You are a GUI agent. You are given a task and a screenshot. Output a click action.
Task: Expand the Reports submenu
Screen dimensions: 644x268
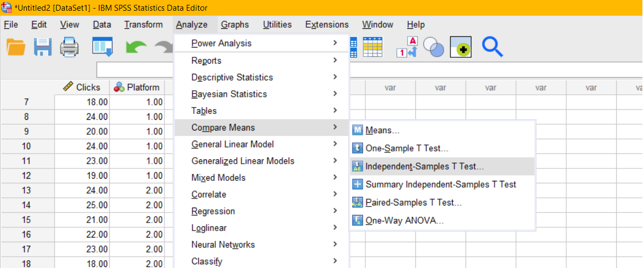pos(262,60)
